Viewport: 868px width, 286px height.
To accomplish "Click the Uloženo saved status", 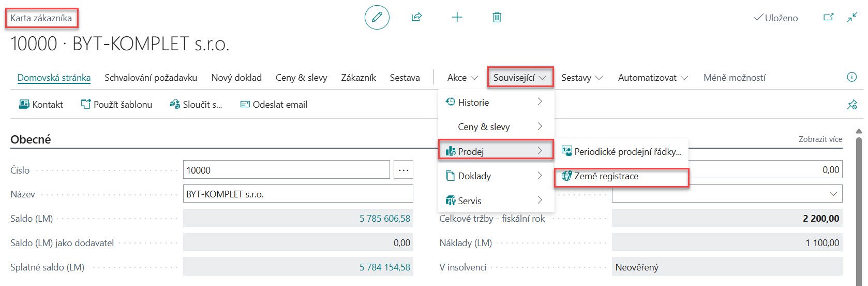I will click(x=775, y=18).
